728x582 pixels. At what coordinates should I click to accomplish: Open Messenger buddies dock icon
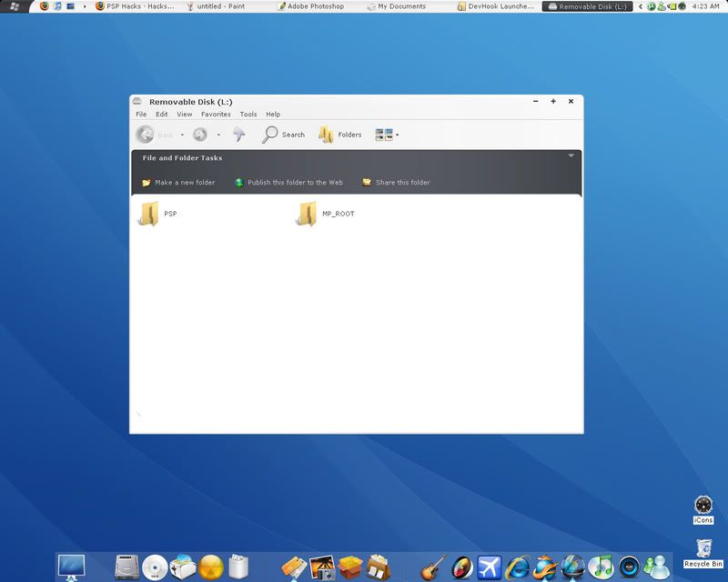coord(657,567)
